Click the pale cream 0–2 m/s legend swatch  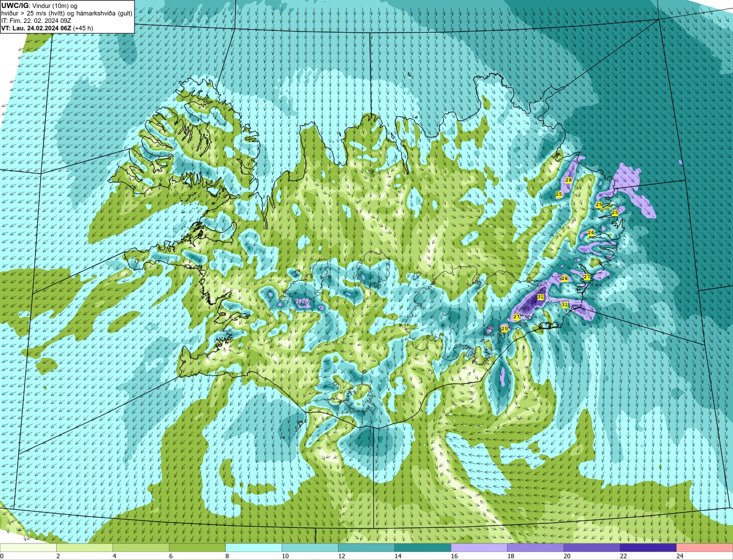coord(28,548)
